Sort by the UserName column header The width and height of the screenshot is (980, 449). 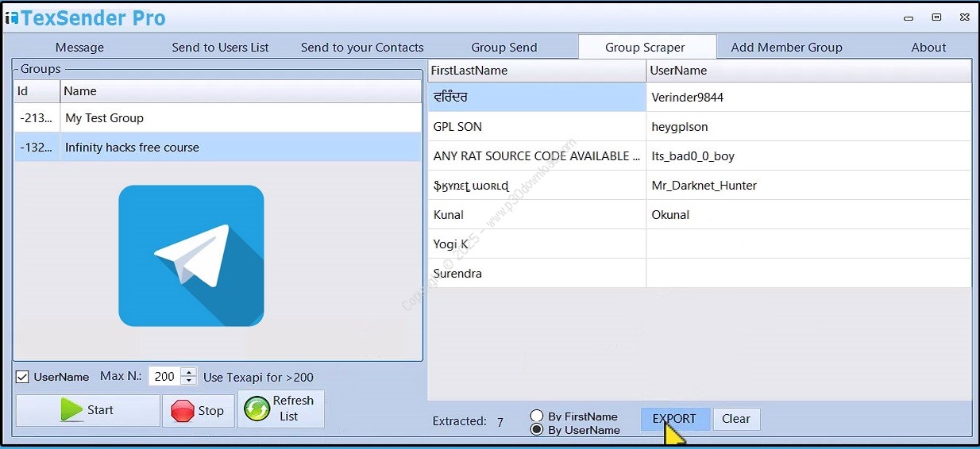tap(808, 71)
